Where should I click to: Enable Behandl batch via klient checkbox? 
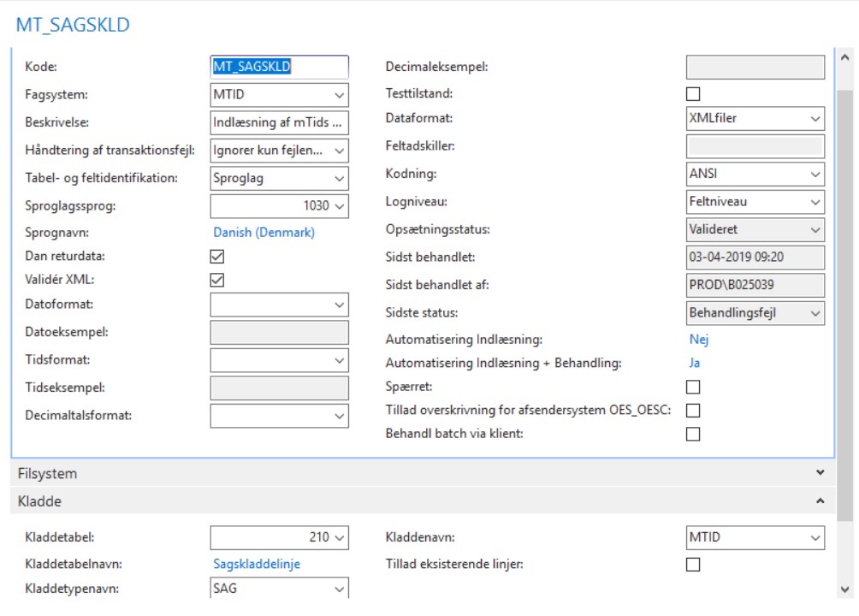click(x=693, y=434)
